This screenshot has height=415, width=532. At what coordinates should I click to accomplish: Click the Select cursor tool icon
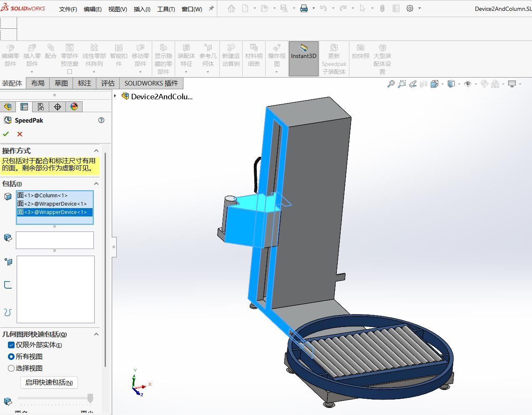click(363, 8)
